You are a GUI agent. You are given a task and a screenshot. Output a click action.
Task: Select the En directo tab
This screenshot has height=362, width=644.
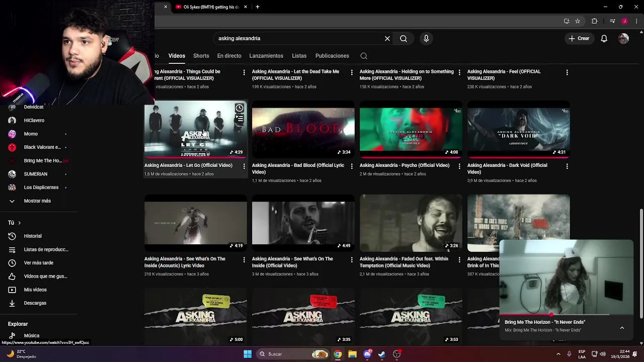229,56
